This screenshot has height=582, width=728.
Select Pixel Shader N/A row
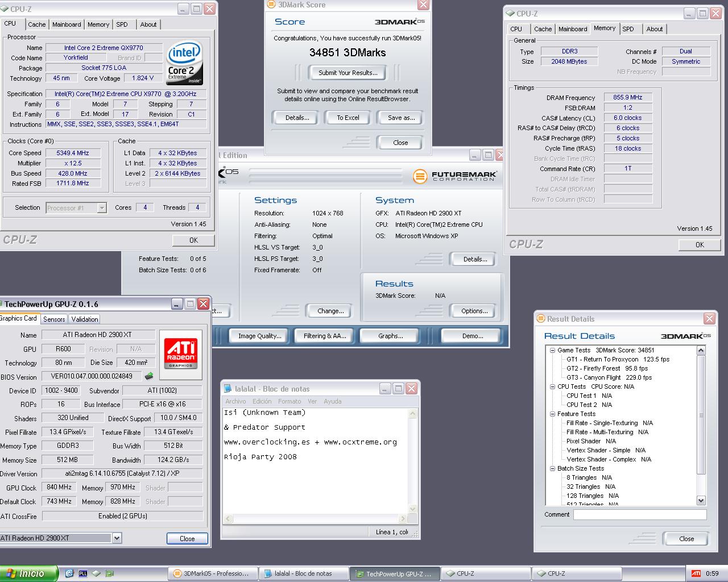[x=591, y=441]
